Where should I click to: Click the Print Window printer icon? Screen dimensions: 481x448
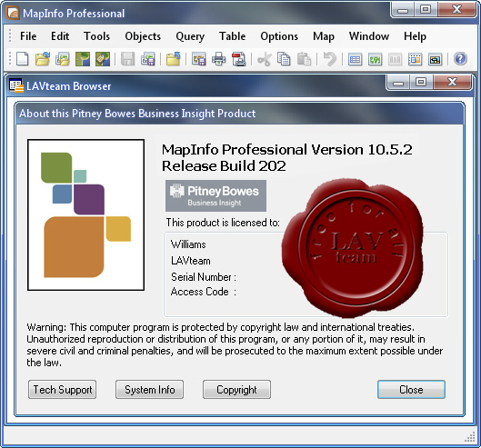(x=219, y=59)
